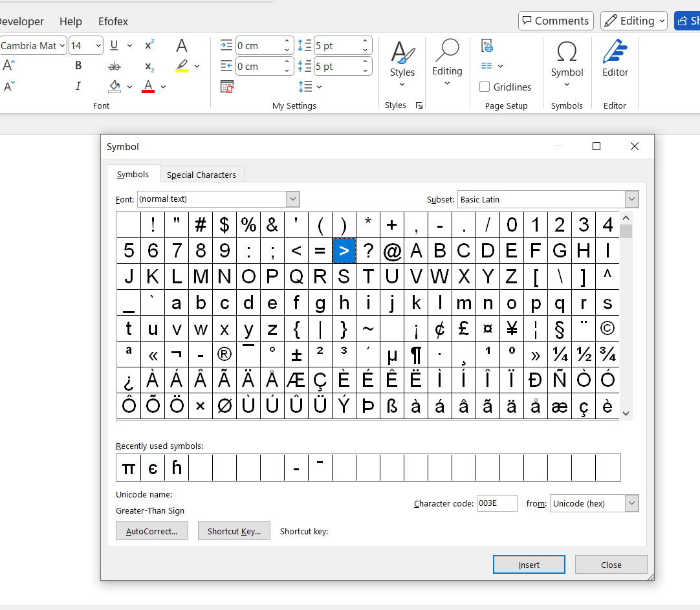The width and height of the screenshot is (700, 610).
Task: Apply subscript formatting
Action: click(x=149, y=67)
